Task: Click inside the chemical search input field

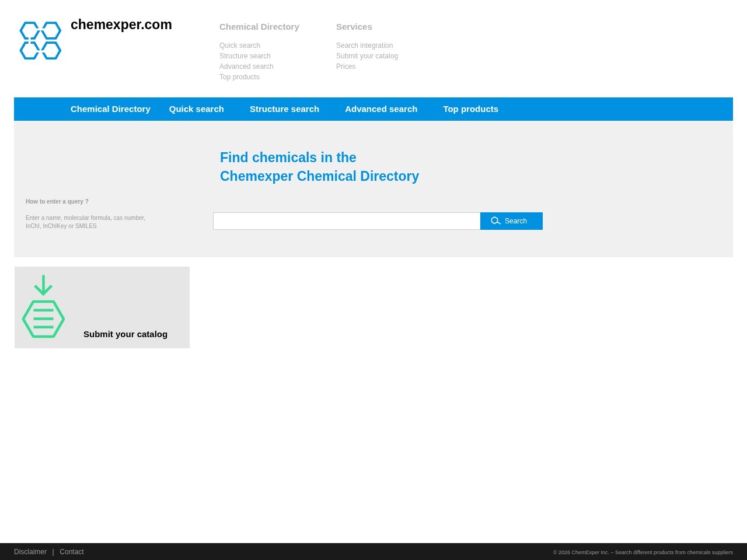Action: (347, 221)
